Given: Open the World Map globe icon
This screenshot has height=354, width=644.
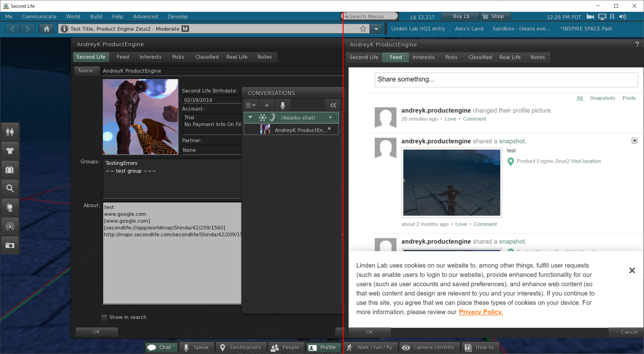Looking at the screenshot, I should tap(10, 207).
